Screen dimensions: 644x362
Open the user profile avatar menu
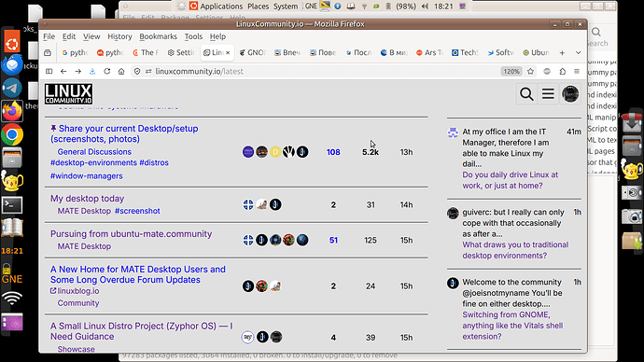[x=570, y=94]
